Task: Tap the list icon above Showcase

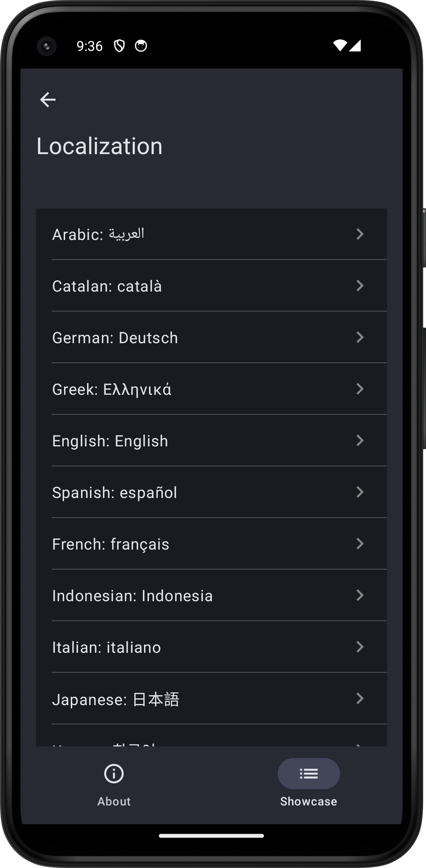Action: tap(308, 774)
